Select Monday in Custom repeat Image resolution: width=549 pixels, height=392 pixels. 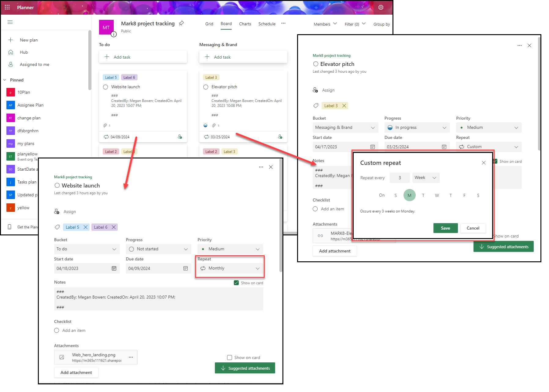point(410,195)
